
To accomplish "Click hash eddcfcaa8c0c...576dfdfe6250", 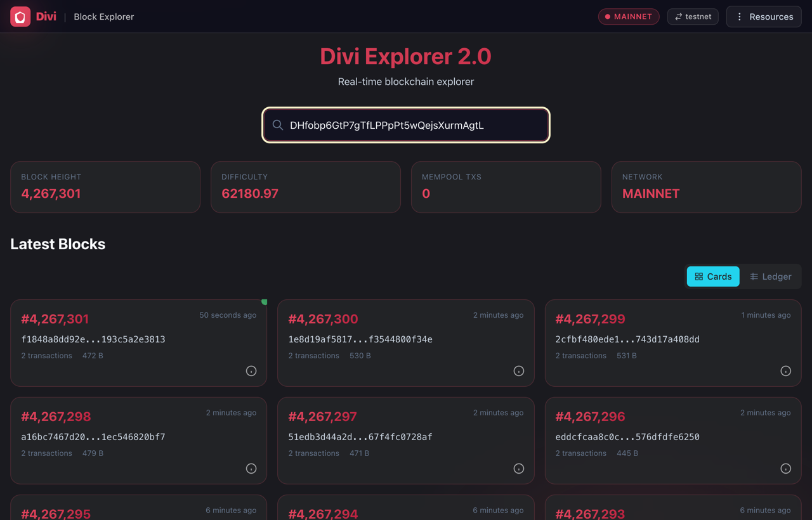I will pos(627,437).
